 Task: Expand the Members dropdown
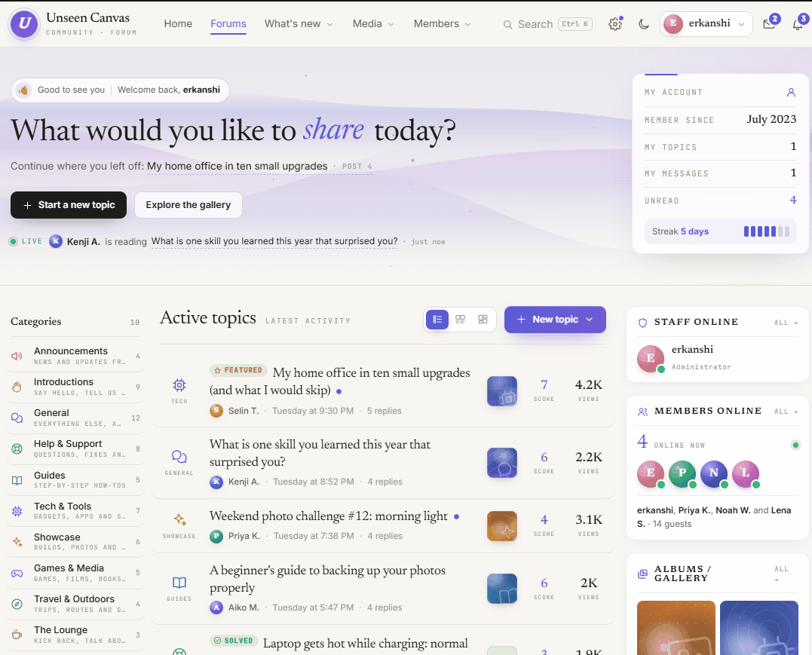click(442, 24)
